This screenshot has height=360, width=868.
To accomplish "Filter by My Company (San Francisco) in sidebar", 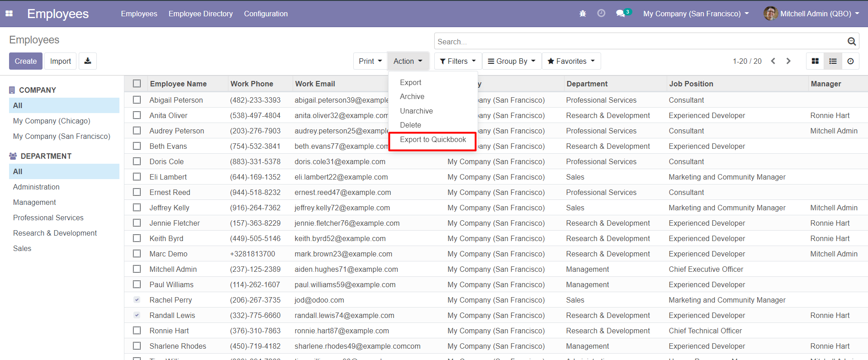I will tap(62, 136).
